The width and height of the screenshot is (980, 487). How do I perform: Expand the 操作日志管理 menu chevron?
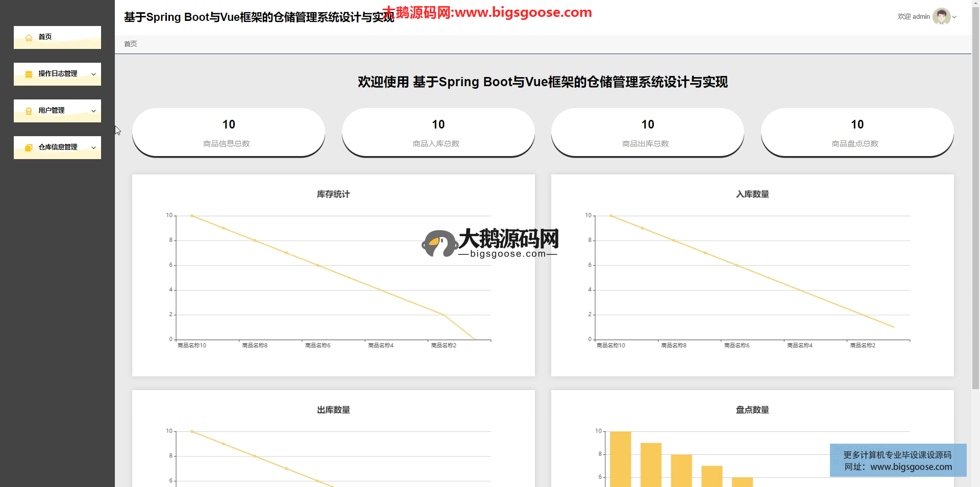click(93, 74)
